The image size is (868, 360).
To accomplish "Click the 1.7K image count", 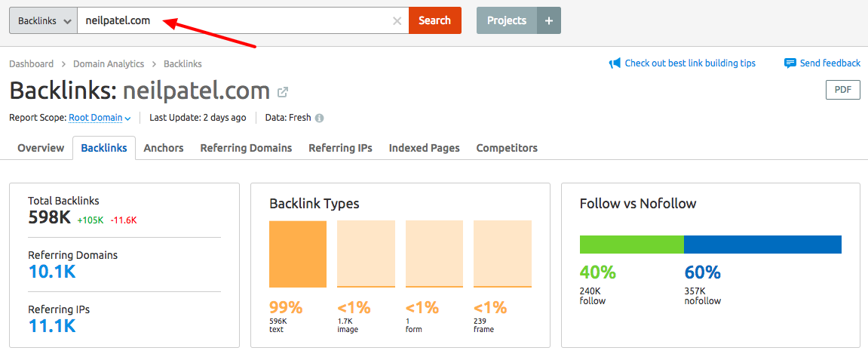I will 345,320.
